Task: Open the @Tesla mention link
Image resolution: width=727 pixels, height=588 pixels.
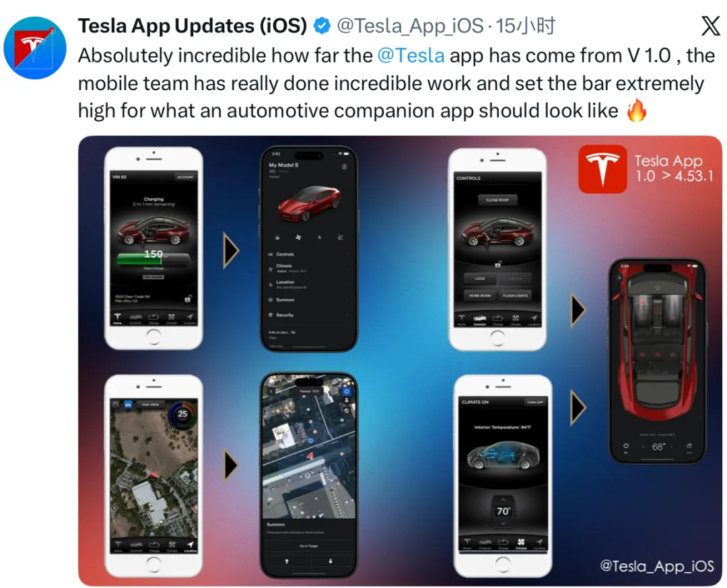Action: [x=411, y=56]
